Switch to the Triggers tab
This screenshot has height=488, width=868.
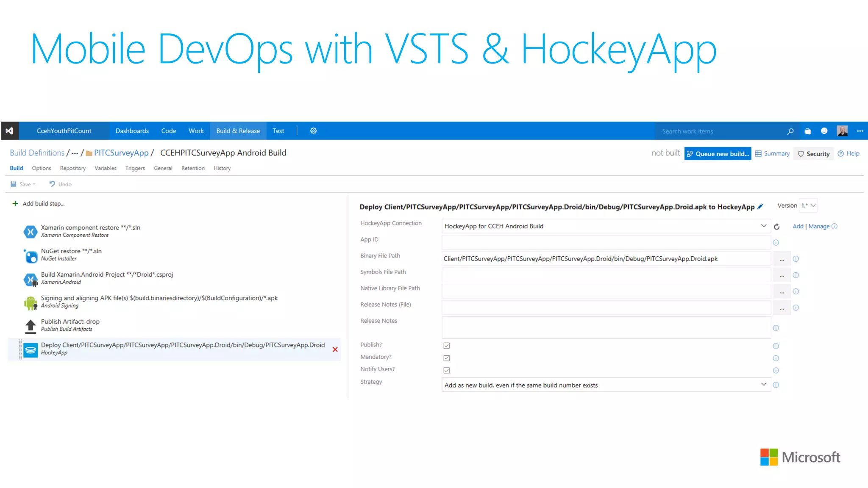click(135, 168)
